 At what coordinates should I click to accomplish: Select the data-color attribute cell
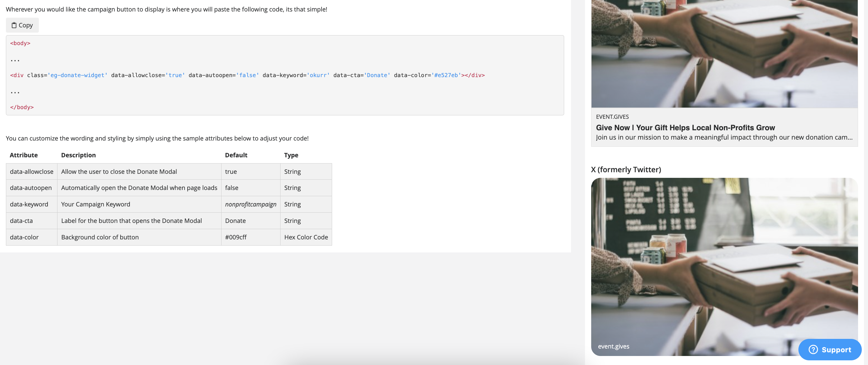(x=32, y=237)
